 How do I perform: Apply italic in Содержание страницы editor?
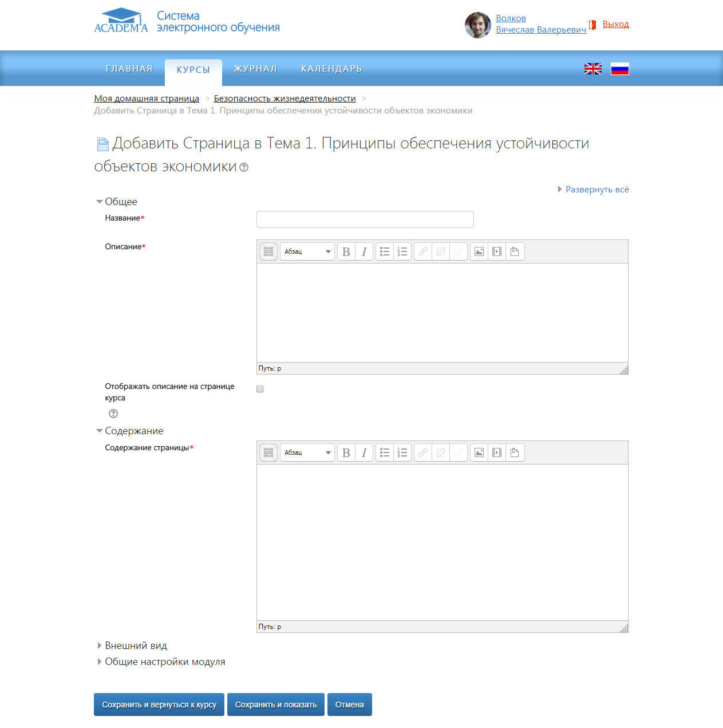364,452
